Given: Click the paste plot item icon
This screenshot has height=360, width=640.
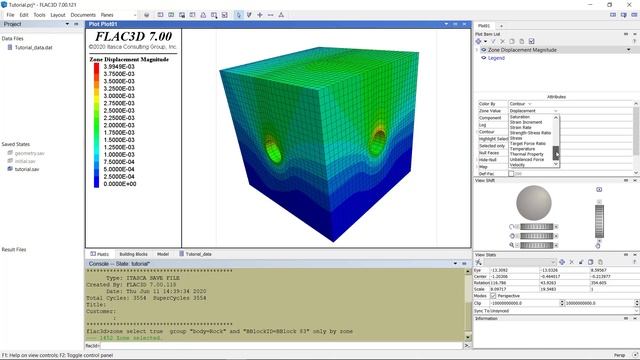Looking at the screenshot, I should click(522, 41).
